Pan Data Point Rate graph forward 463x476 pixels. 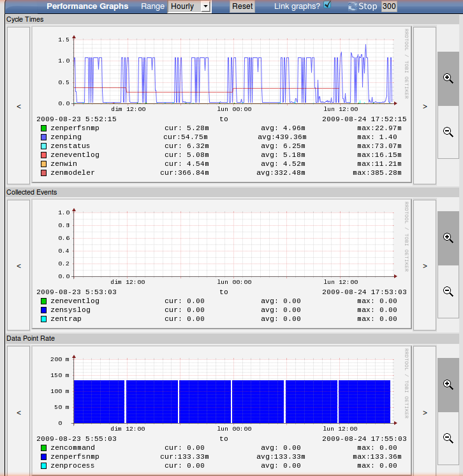pos(425,413)
